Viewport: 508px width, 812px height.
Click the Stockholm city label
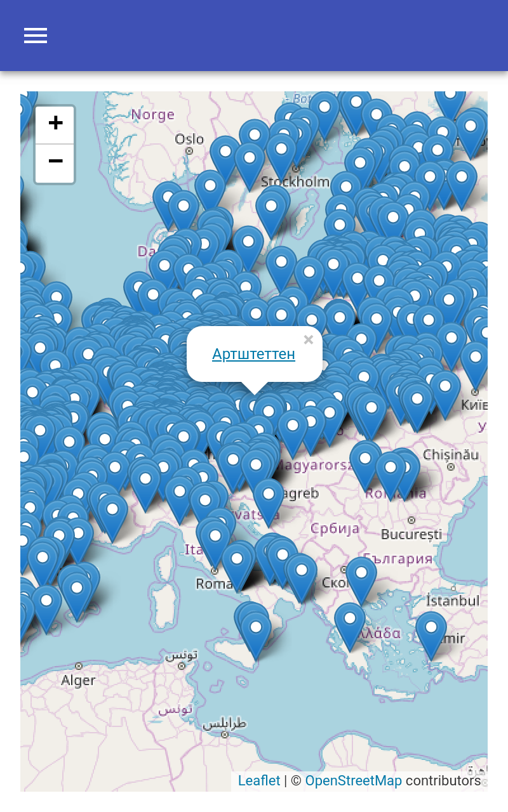(295, 182)
